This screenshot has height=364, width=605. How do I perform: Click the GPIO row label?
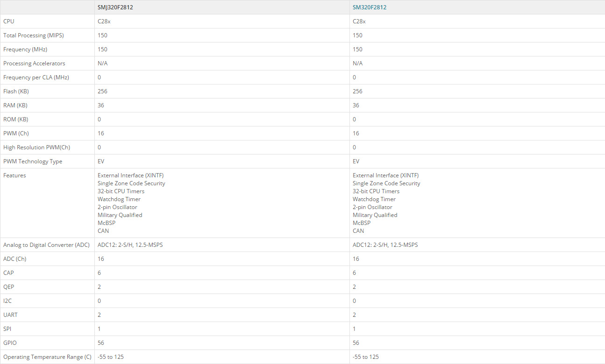click(x=10, y=343)
